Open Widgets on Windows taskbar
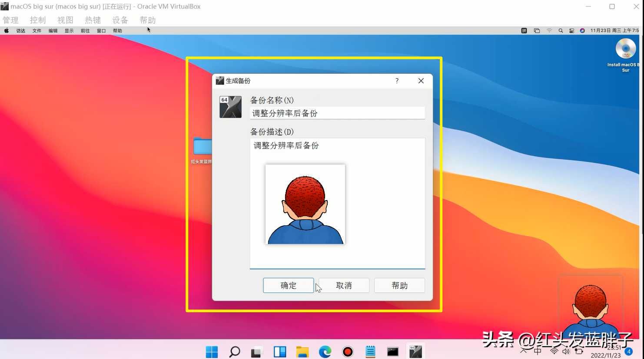644x359 pixels. point(280,352)
